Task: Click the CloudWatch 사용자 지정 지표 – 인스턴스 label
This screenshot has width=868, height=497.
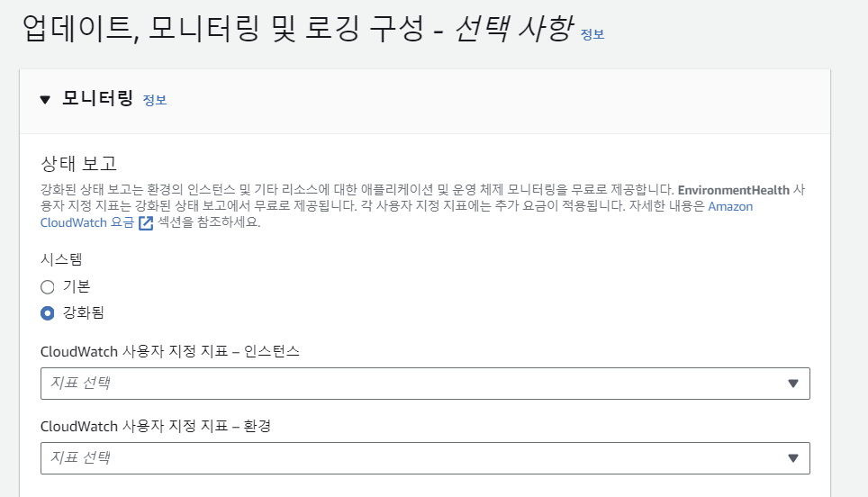Action: pyautogui.click(x=170, y=351)
